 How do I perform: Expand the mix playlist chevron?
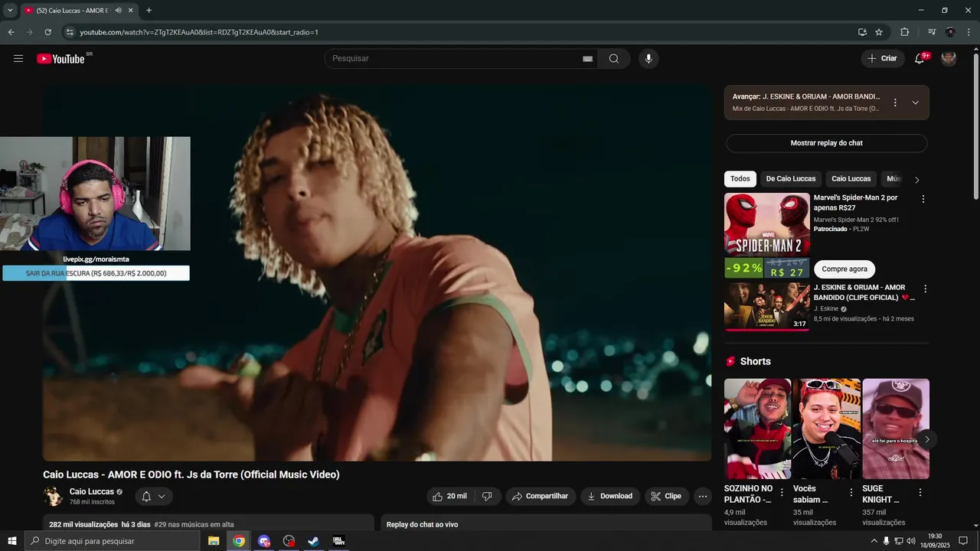tap(915, 103)
